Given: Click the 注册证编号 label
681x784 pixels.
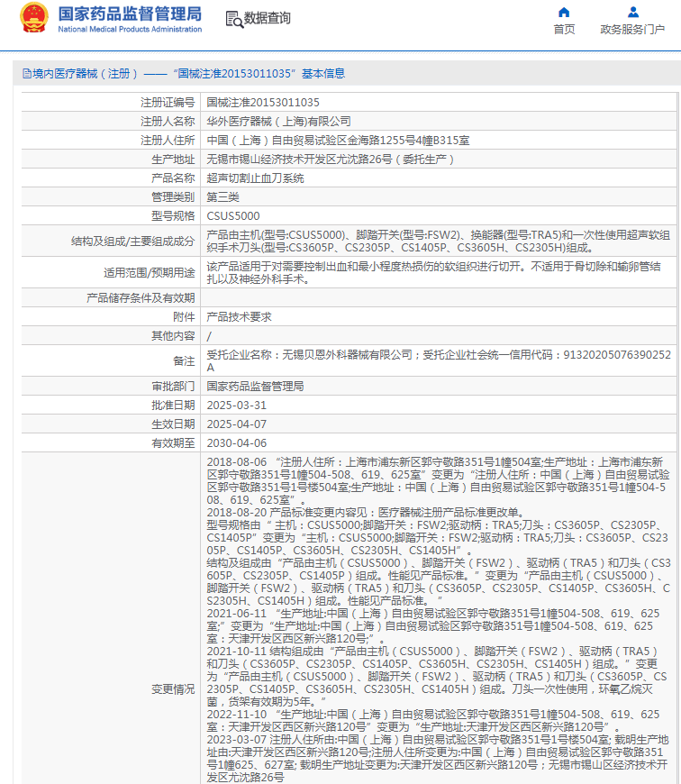Looking at the screenshot, I should click(x=168, y=103).
